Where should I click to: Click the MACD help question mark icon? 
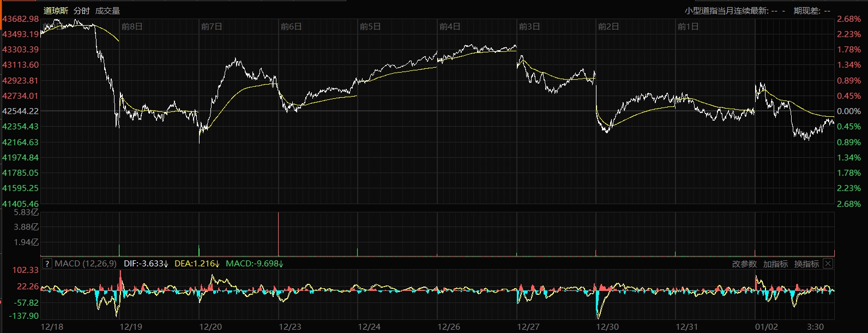point(47,264)
